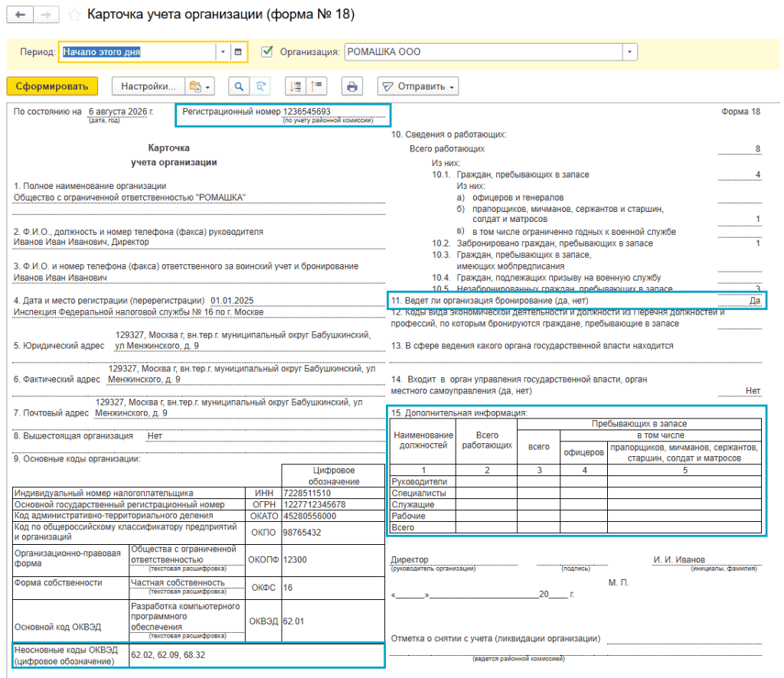This screenshot has width=784, height=678.
Task: Open the calendar picker for the period
Action: click(x=239, y=52)
